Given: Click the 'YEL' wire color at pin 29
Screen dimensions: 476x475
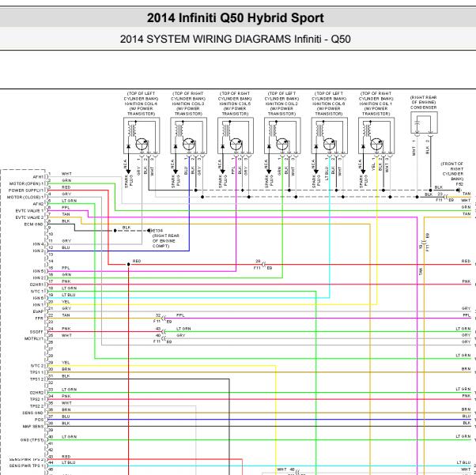Looking at the screenshot, I should coord(66,363).
